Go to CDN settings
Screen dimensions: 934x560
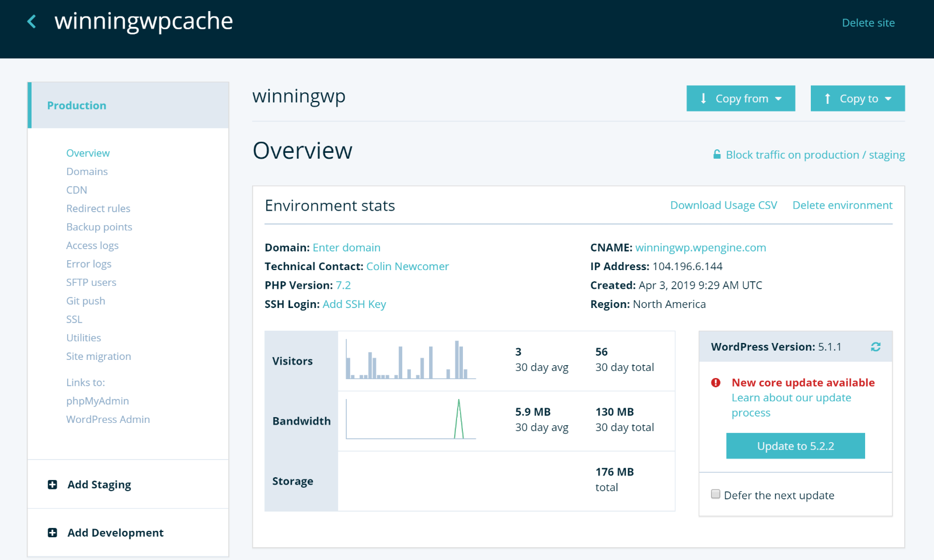click(x=76, y=190)
